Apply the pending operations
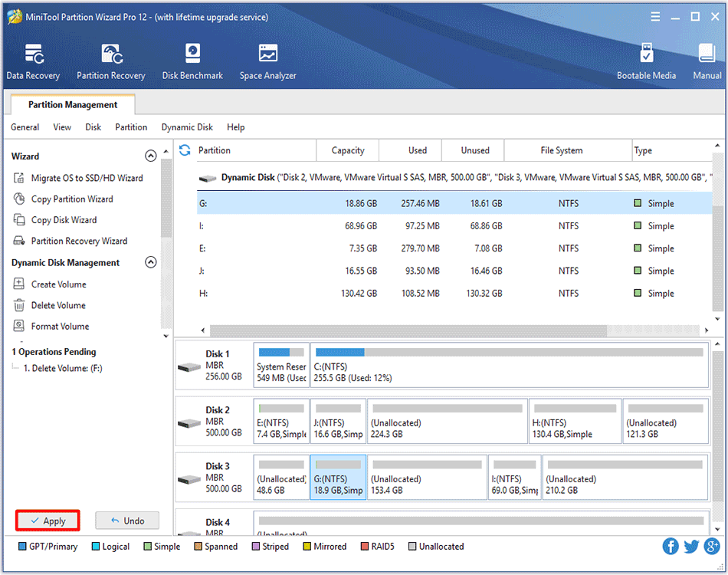The image size is (728, 575). 48,521
